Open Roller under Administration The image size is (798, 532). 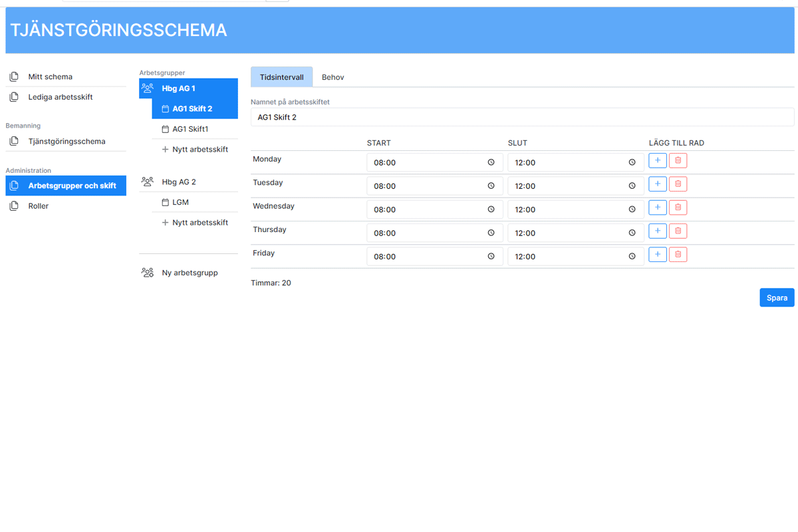[x=66, y=206]
